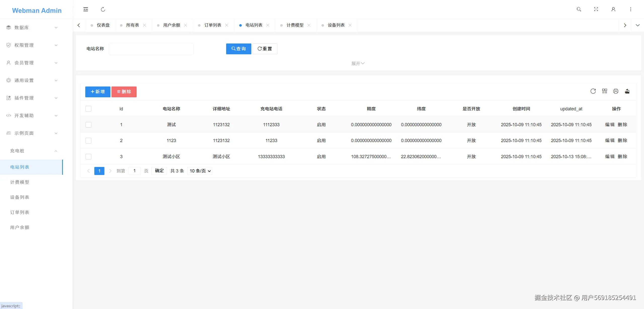Select the row checkbox for id 1
This screenshot has width=644, height=309.
[x=88, y=124]
